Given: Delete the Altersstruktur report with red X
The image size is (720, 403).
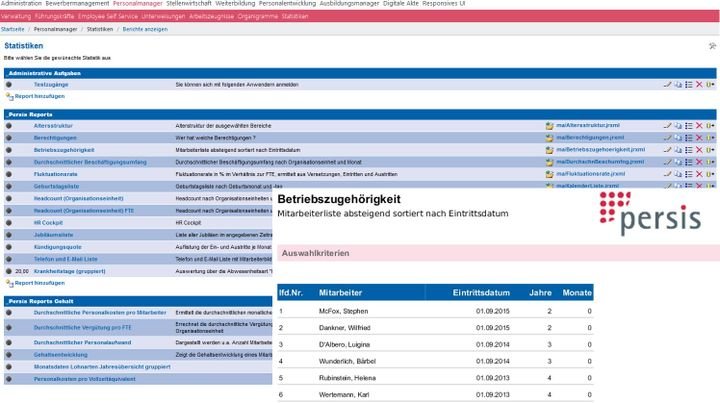Looking at the screenshot, I should pyautogui.click(x=699, y=125).
